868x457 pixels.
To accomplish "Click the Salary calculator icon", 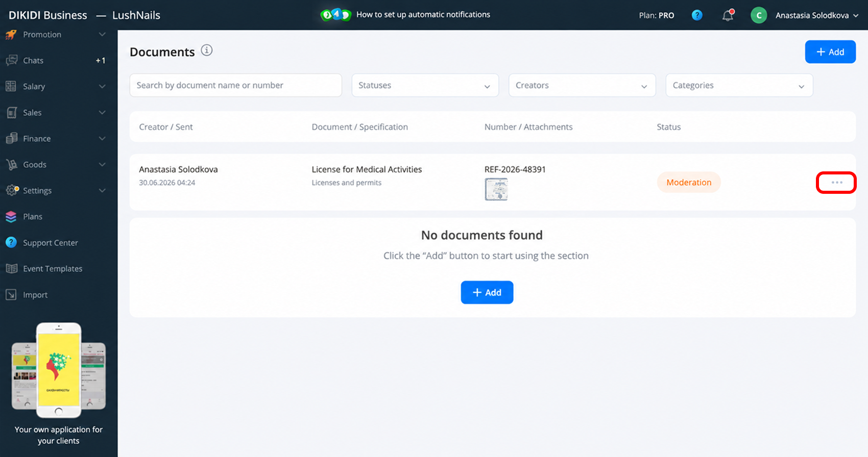I will coord(11,87).
